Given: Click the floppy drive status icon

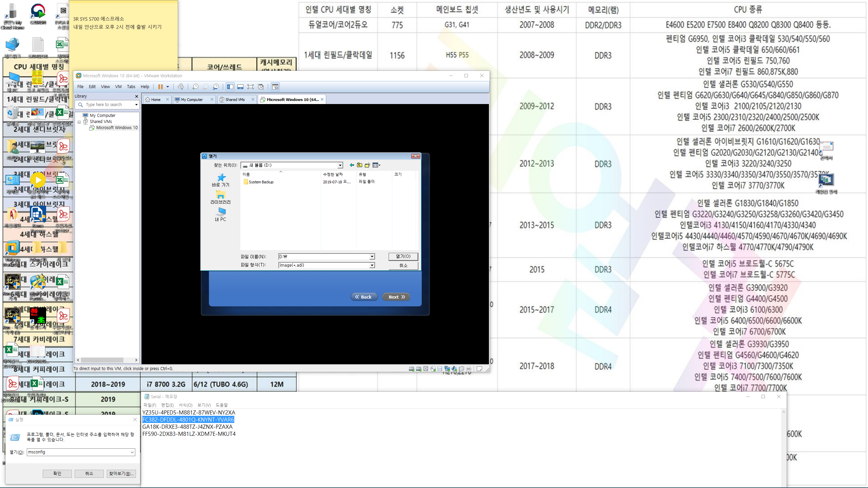Looking at the screenshot, I should pos(440,369).
